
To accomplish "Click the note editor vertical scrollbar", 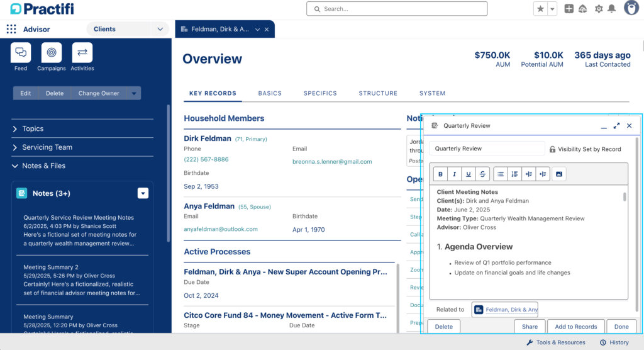I will tap(625, 198).
